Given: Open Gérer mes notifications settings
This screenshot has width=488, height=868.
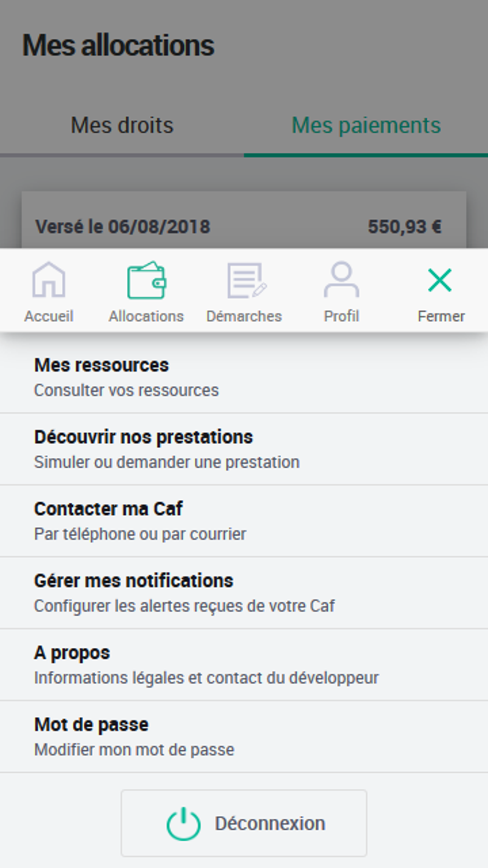Looking at the screenshot, I should (x=133, y=581).
